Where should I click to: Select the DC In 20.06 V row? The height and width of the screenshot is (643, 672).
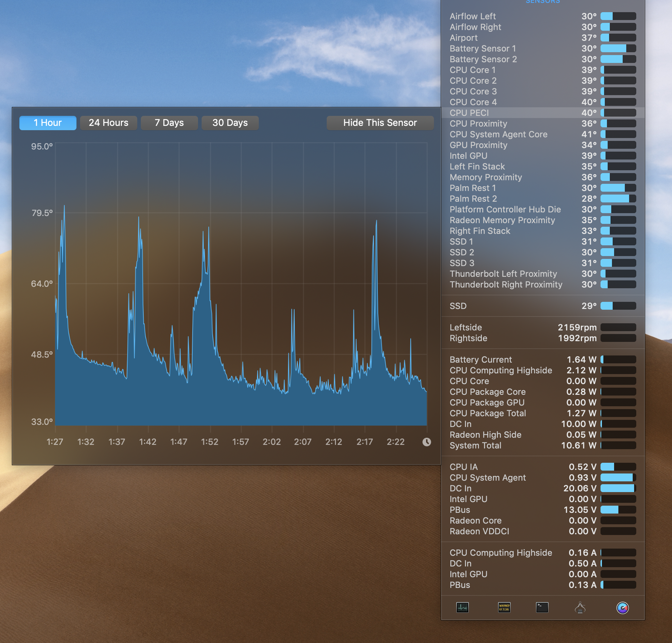(543, 488)
